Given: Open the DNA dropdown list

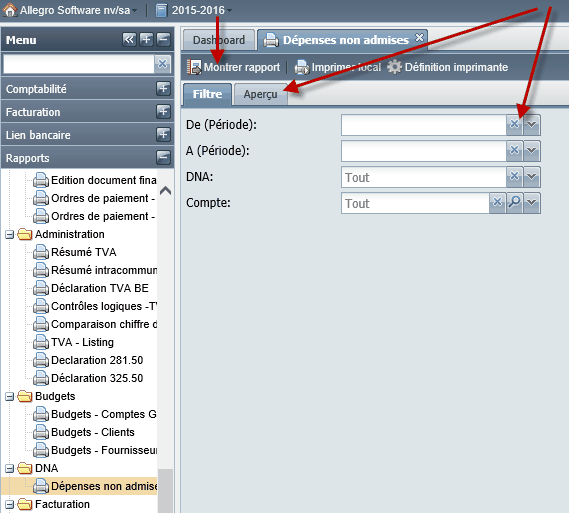Looking at the screenshot, I should point(532,177).
